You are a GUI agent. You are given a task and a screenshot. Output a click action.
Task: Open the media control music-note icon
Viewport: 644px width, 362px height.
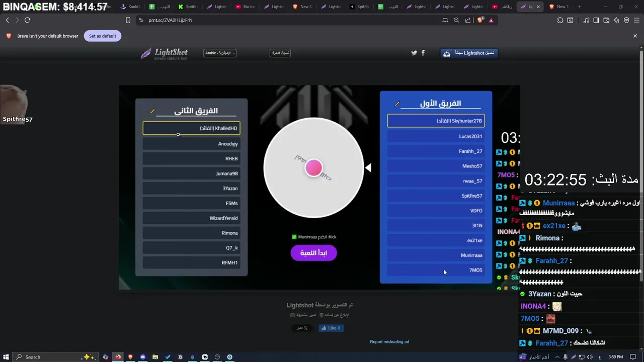(586, 20)
